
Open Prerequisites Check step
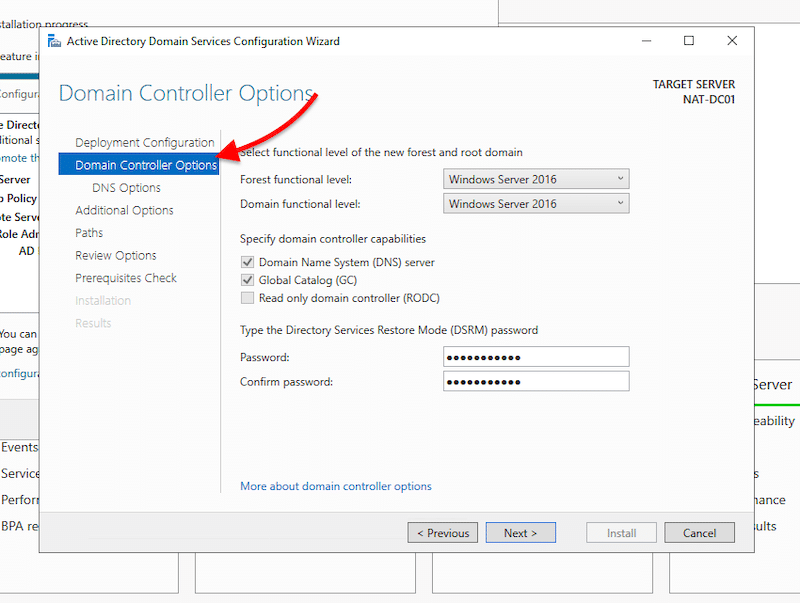(126, 278)
